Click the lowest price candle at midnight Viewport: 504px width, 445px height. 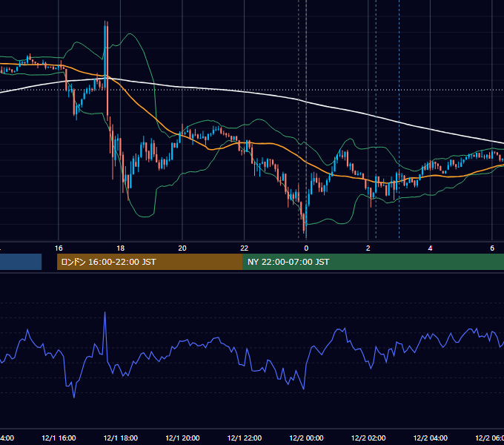(x=306, y=222)
